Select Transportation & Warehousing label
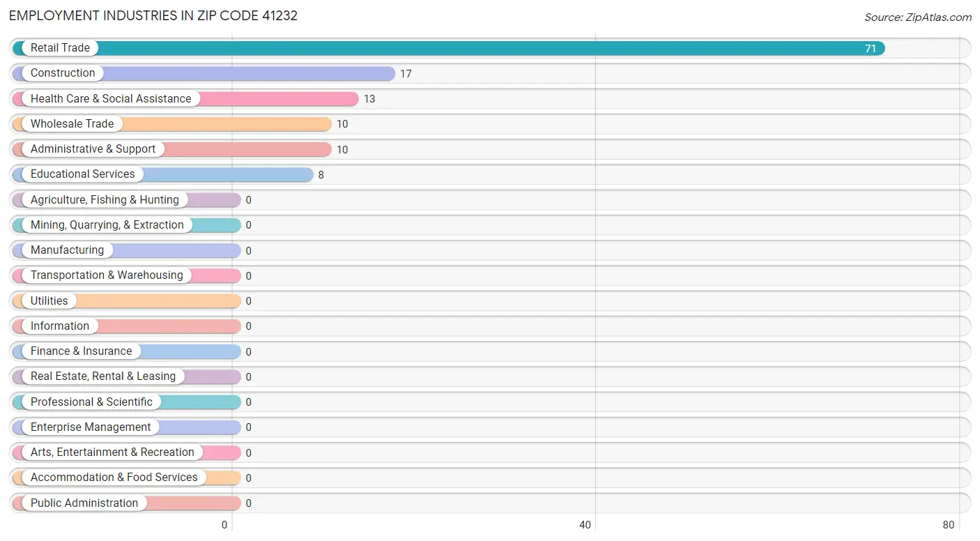The width and height of the screenshot is (980, 541). 107,275
